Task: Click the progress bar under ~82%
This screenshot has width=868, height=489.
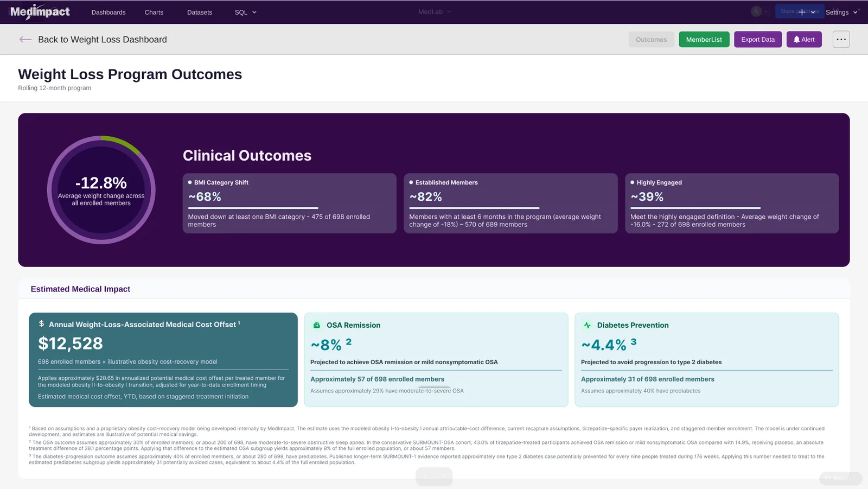Action: [x=474, y=208]
